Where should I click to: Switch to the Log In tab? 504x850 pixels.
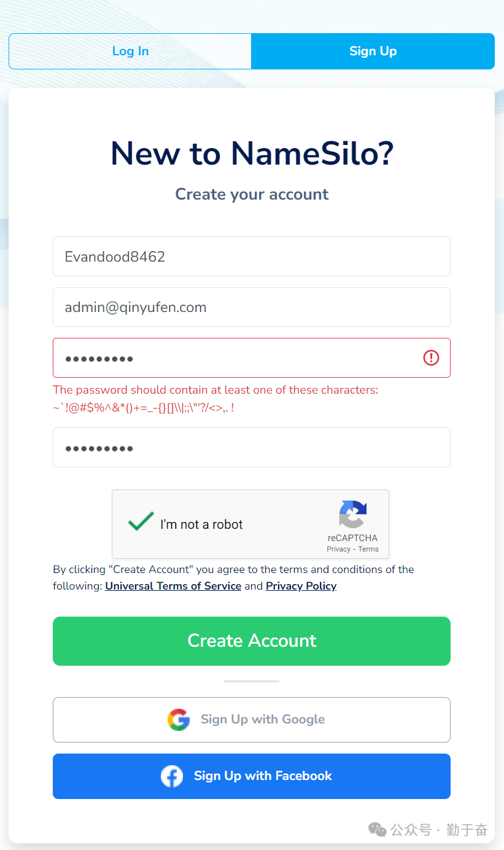(x=130, y=51)
